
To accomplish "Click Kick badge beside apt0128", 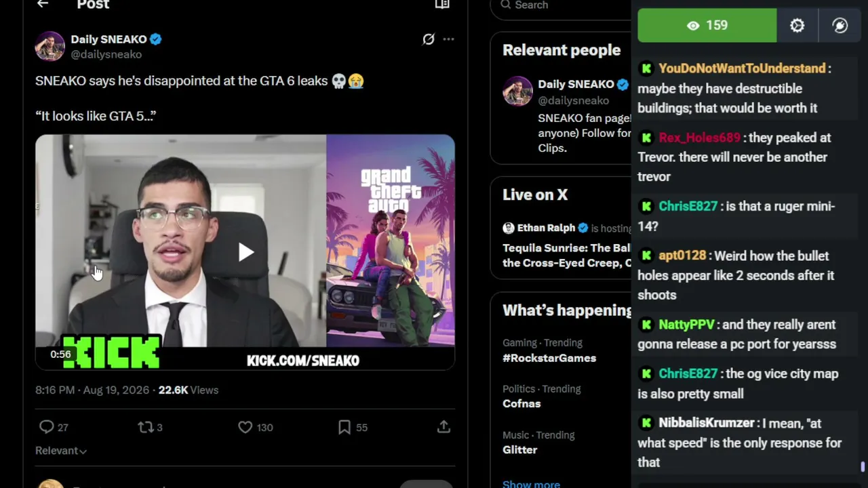I will [x=646, y=256].
